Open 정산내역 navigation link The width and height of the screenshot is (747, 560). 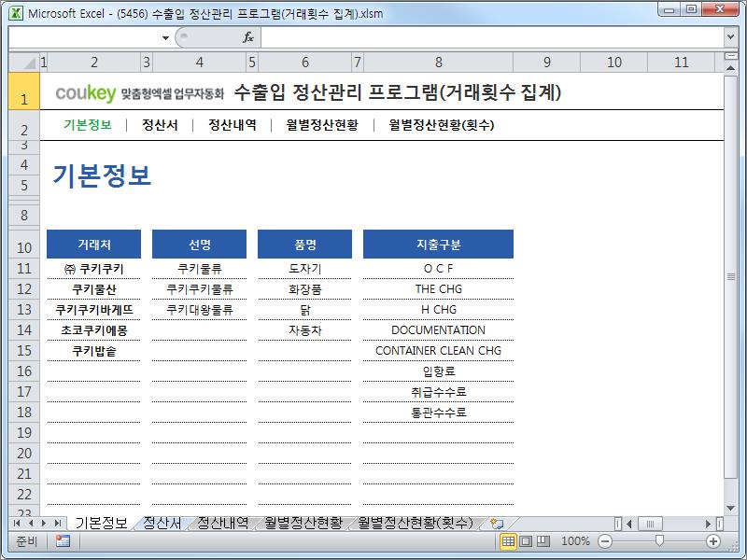(x=233, y=125)
